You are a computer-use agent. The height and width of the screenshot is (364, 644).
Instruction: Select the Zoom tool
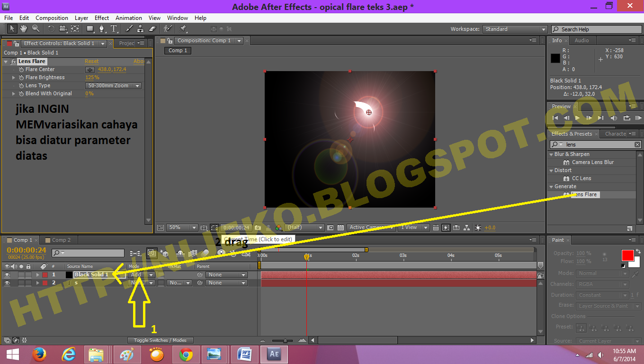click(36, 29)
